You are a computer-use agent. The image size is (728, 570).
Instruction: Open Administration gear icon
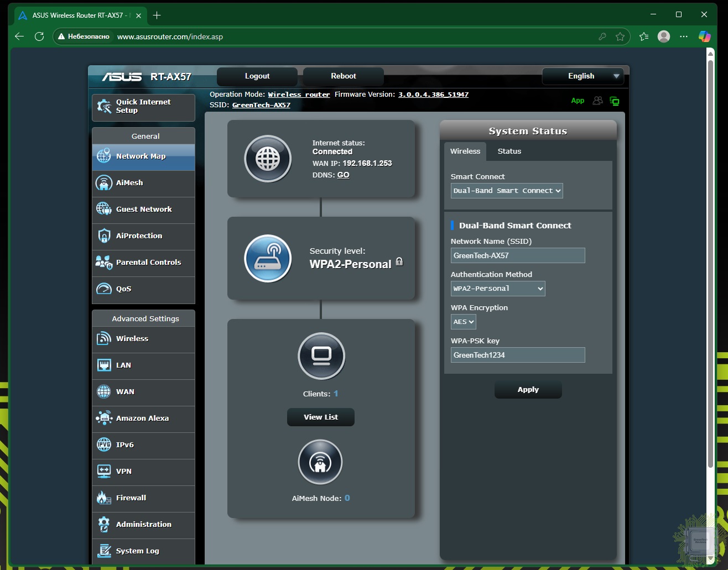point(104,524)
